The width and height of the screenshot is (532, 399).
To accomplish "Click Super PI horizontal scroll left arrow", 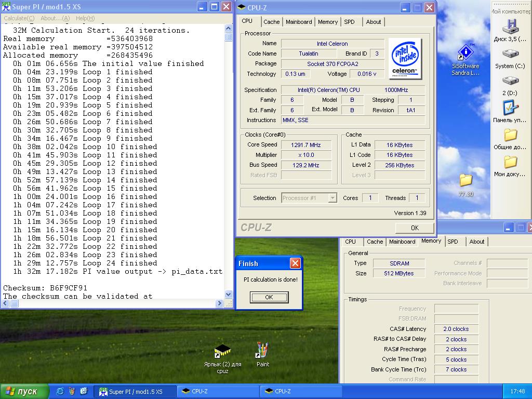I will pos(5,303).
